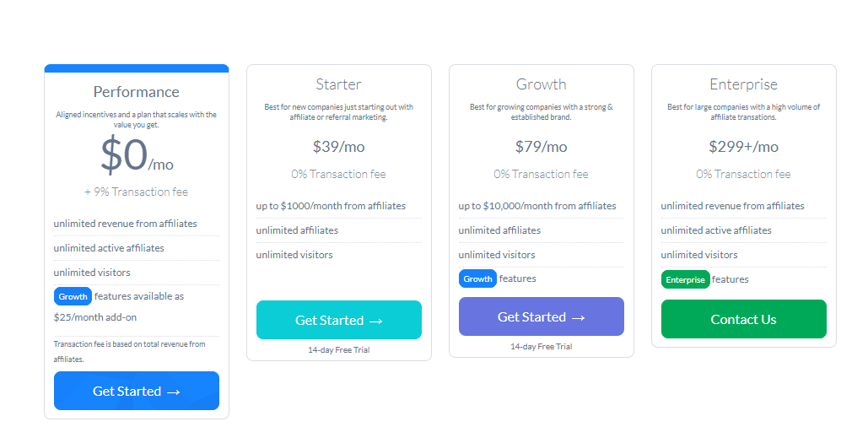Click the large $0/mo price
This screenshot has width=868, height=427.
pyautogui.click(x=136, y=155)
